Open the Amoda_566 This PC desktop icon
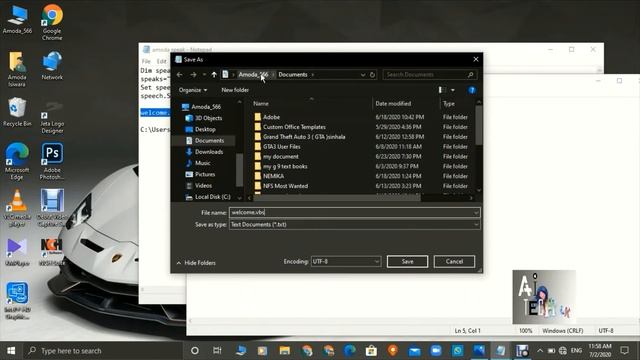Viewport: 640px width, 360px height. pyautogui.click(x=17, y=20)
